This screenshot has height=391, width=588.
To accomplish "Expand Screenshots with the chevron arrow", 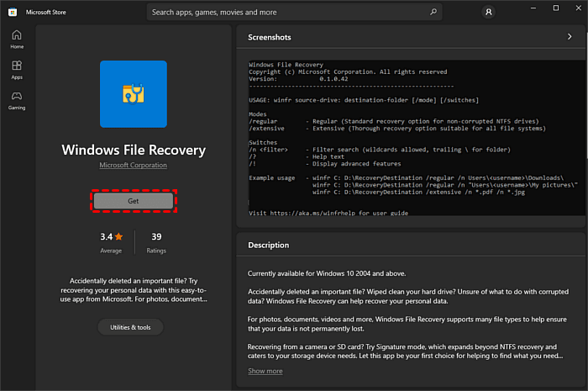I will coord(570,37).
